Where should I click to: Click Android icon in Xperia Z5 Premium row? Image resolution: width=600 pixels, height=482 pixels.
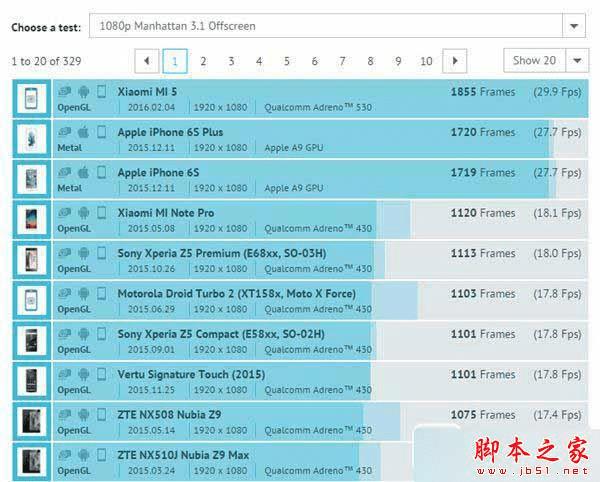[x=83, y=253]
